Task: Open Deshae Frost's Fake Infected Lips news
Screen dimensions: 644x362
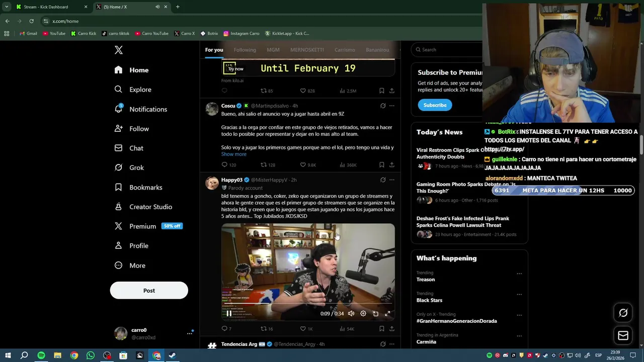Action: click(x=463, y=222)
